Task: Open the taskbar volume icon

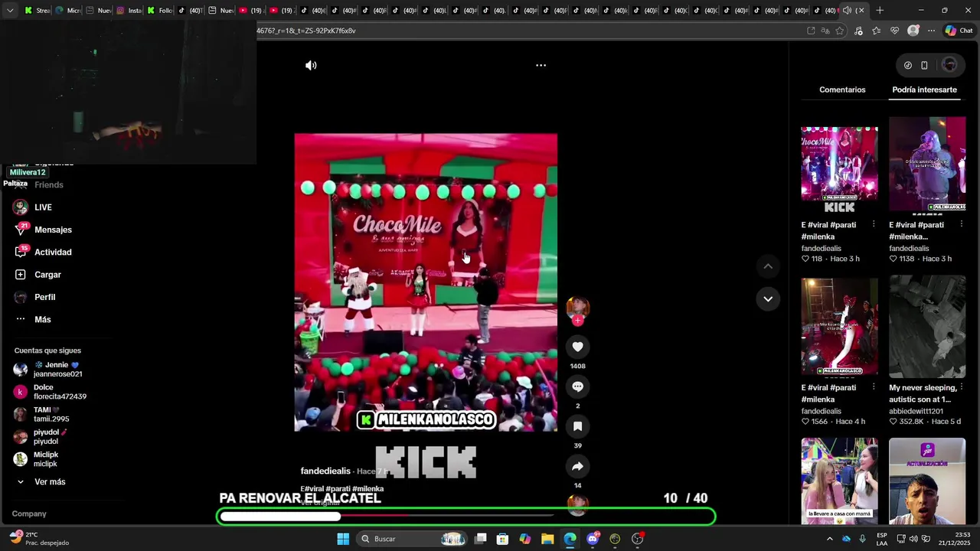Action: 913,539
